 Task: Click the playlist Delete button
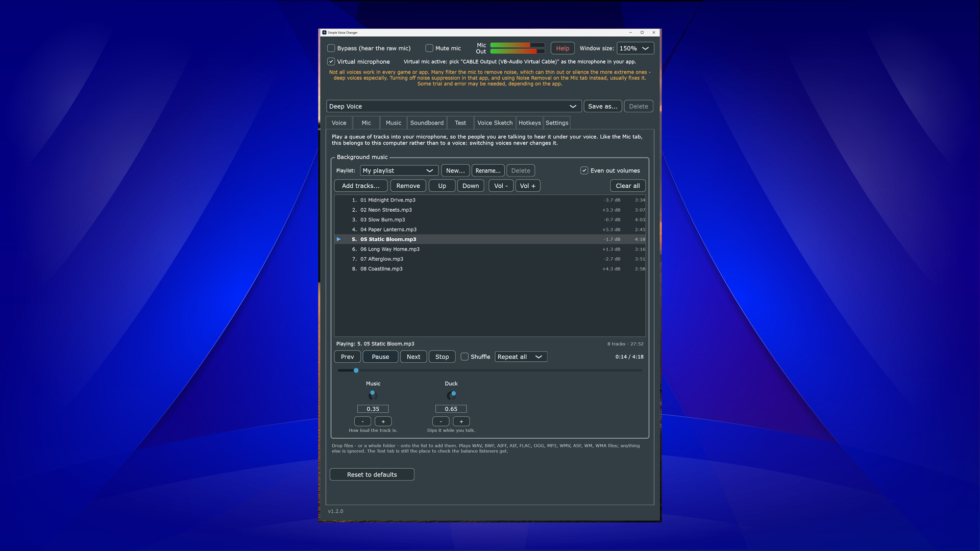521,170
